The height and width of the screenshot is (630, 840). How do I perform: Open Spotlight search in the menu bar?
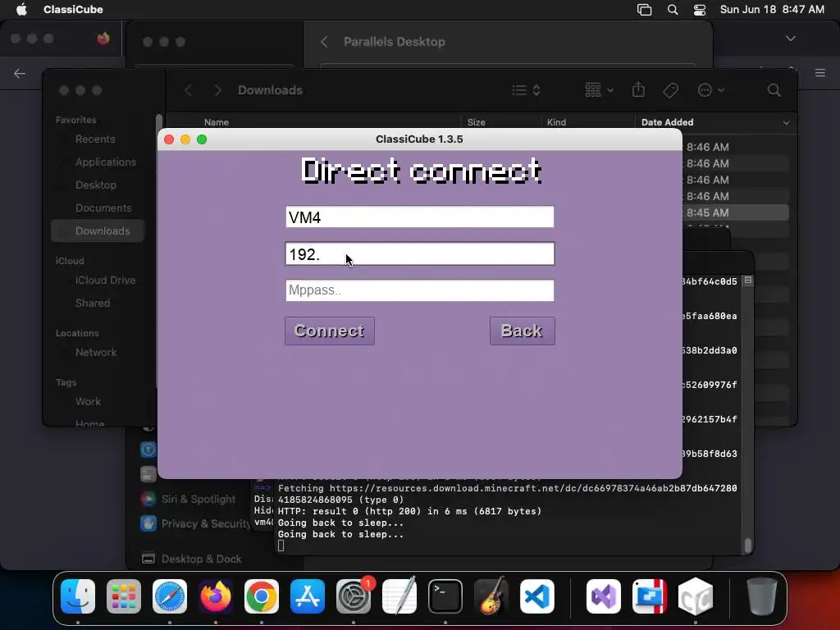point(673,10)
